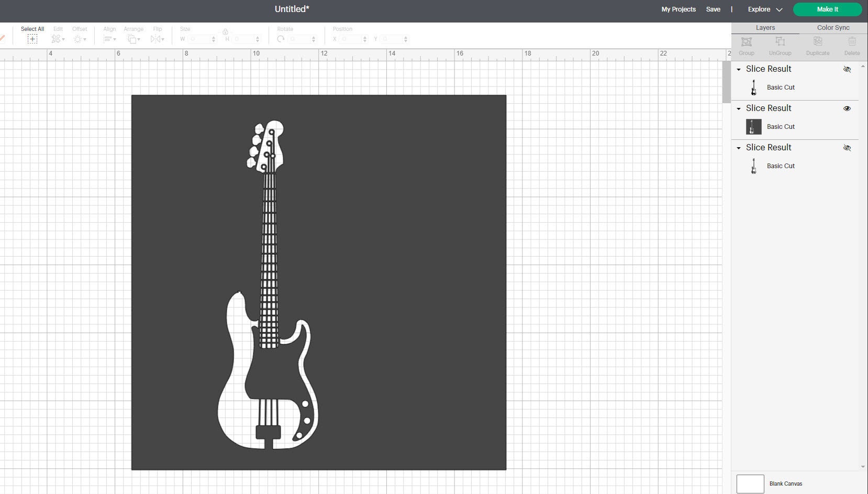Click the Flip tool icon
This screenshot has height=494, width=868.
157,38
